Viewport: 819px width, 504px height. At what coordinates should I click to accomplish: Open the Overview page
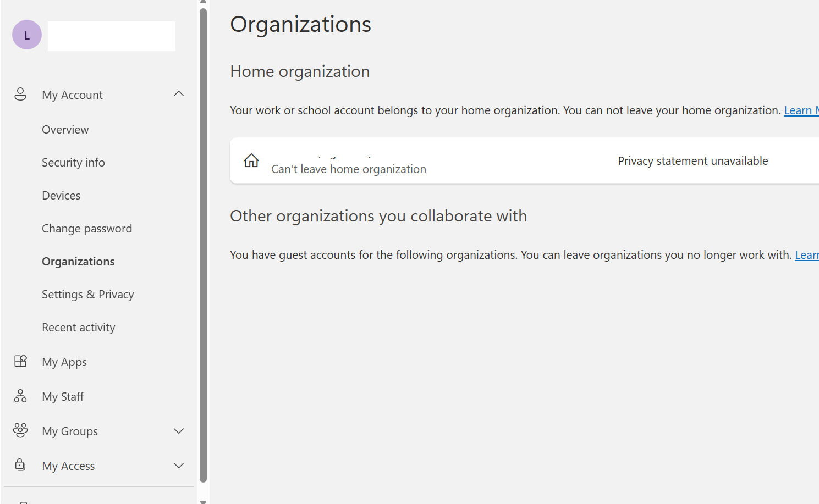pos(65,130)
